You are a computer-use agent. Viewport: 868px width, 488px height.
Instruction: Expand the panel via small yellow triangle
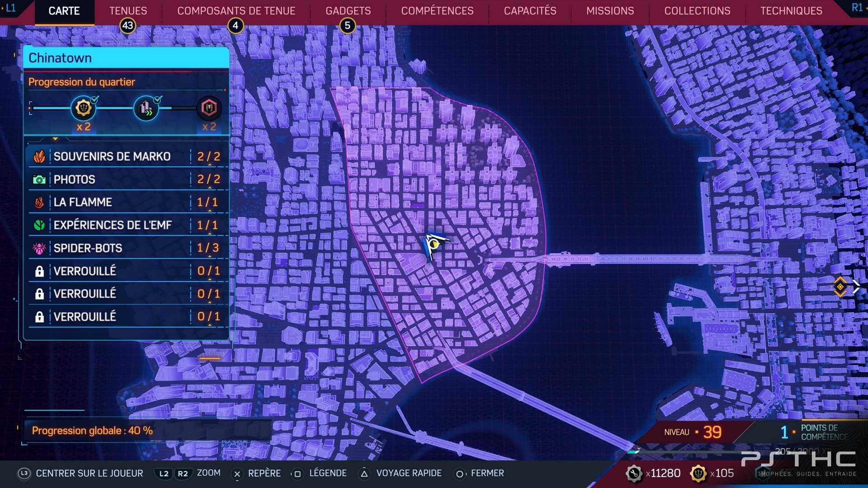click(x=55, y=139)
